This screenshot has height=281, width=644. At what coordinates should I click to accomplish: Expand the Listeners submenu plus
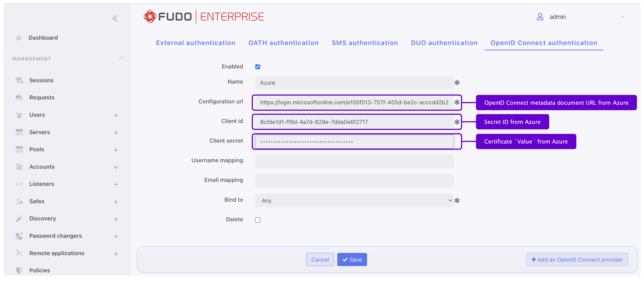[x=116, y=185]
